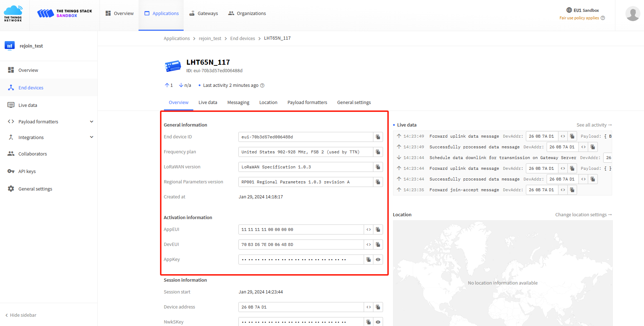Open the Messaging tab
Screen dimensions: 644x326
[x=238, y=103]
